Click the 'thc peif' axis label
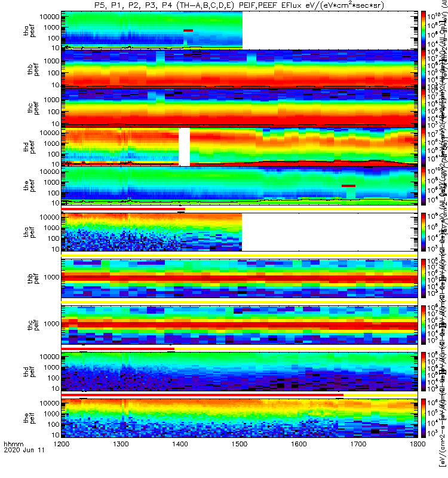Viewport: 448px width, 478px height. pos(33,325)
